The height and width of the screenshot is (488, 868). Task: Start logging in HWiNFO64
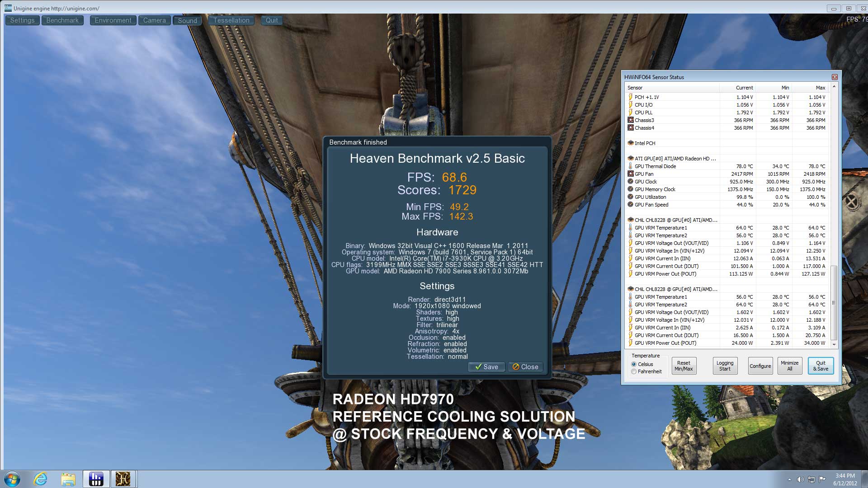tap(725, 366)
